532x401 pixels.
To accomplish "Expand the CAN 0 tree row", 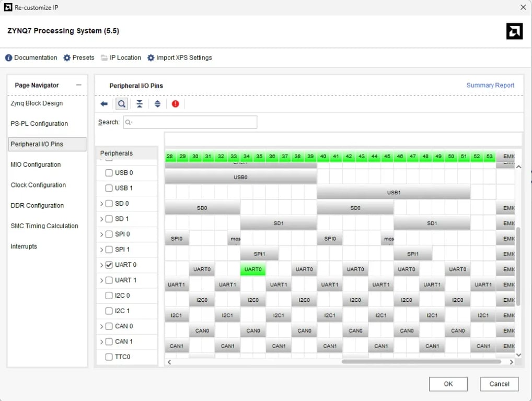I will pyautogui.click(x=101, y=327).
